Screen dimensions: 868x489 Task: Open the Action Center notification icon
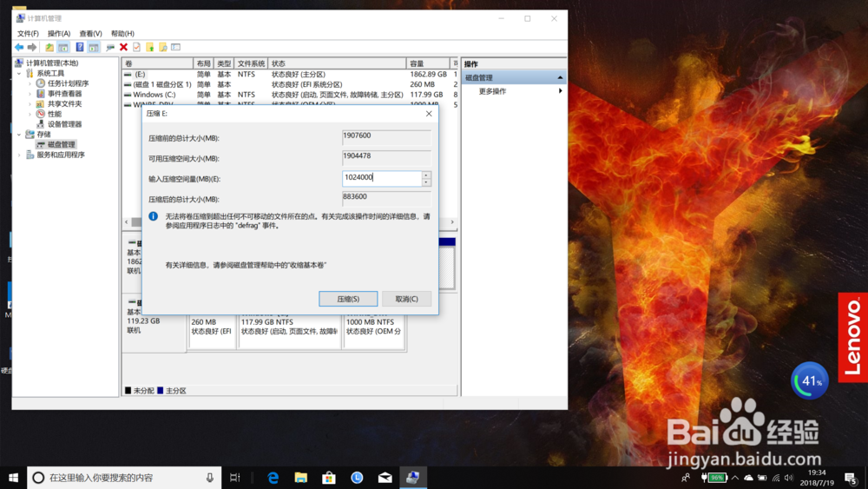(852, 478)
